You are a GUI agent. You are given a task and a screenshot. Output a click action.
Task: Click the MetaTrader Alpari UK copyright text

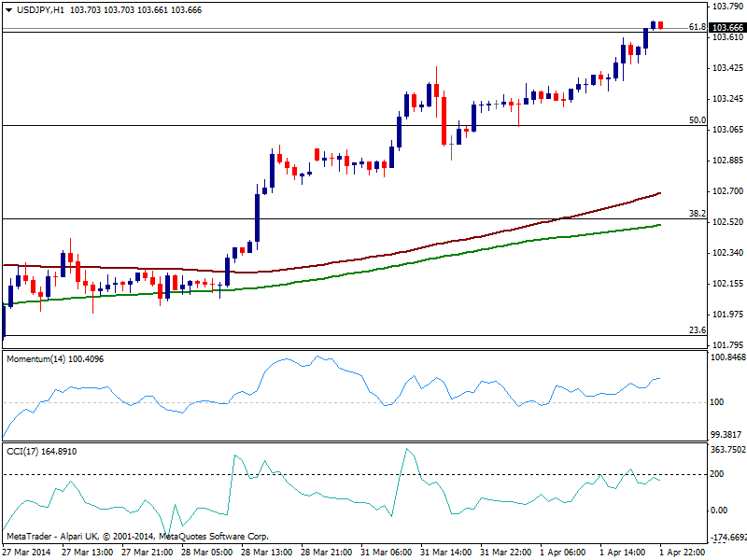138,537
